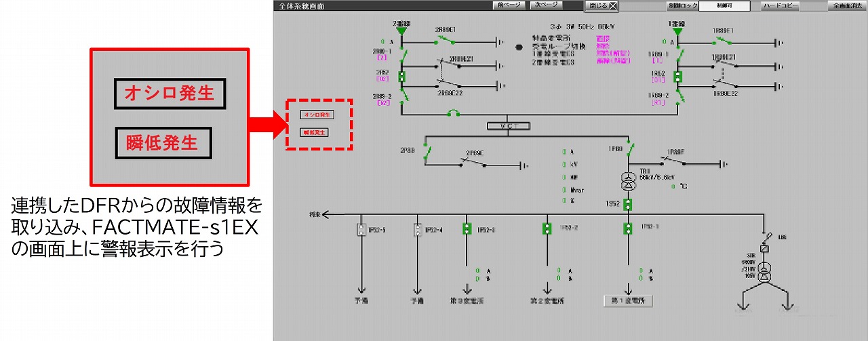Click the 全画面消去 clear all screens button
This screenshot has width=868, height=341.
pos(847,6)
